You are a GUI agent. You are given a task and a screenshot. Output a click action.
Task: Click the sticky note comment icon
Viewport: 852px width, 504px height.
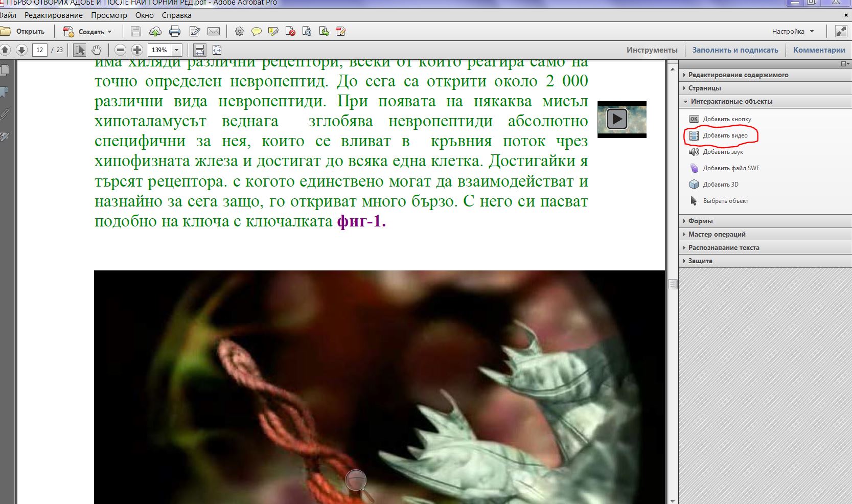257,32
